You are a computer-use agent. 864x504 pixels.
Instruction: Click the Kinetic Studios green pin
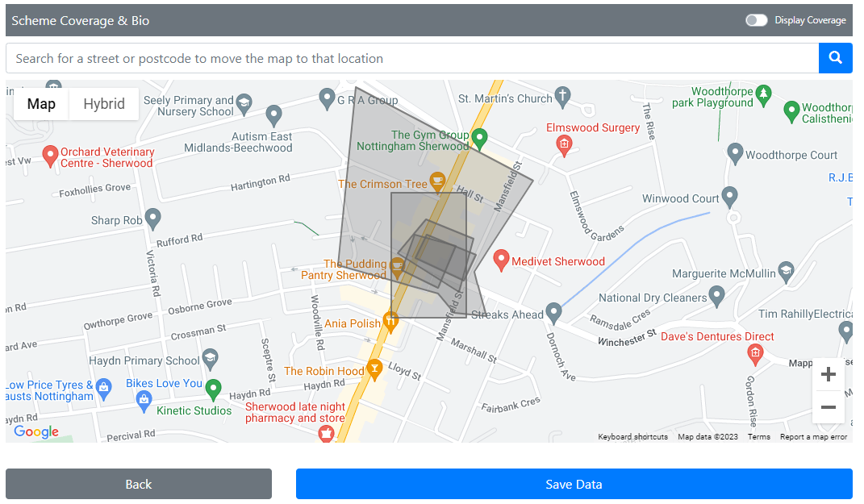tap(213, 390)
